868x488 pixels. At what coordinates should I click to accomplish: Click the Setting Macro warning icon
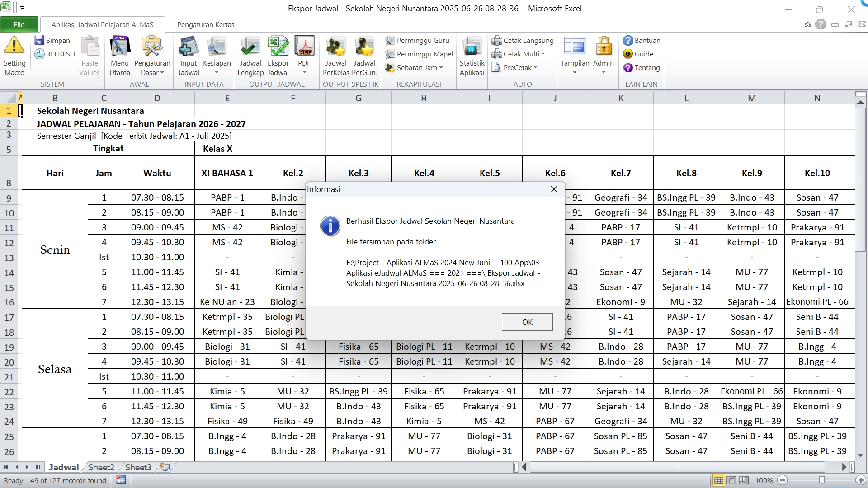(x=14, y=46)
